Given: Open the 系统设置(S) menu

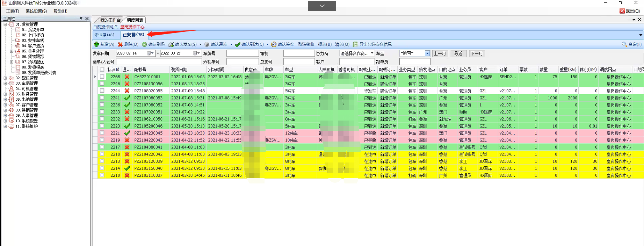Looking at the screenshot, I should 36,11.
